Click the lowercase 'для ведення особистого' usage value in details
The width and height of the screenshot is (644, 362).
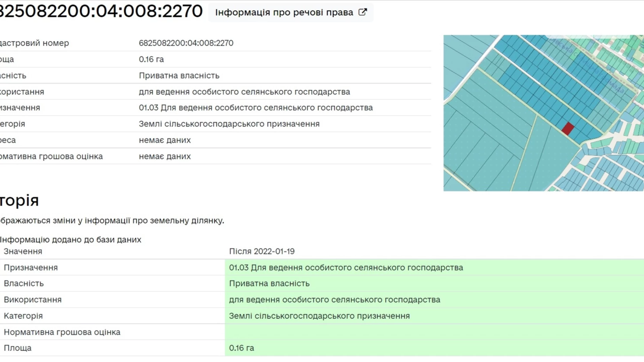click(244, 92)
